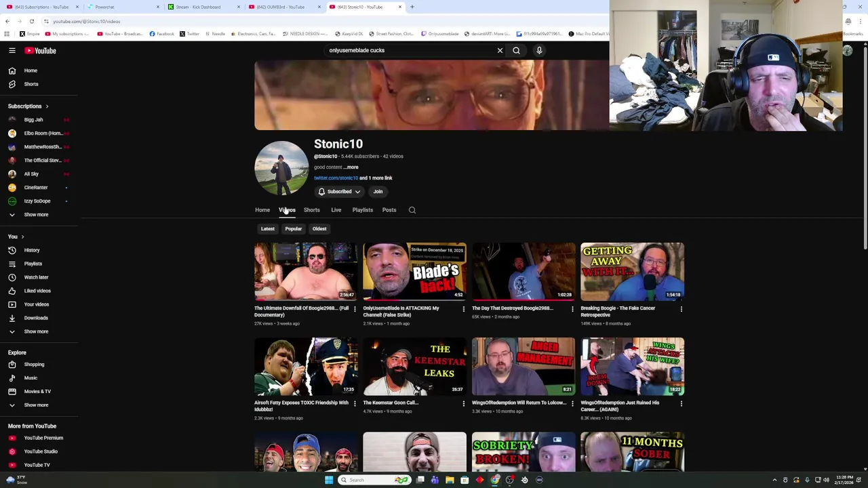This screenshot has height=488, width=868.
Task: Click the Join membership button
Action: tap(378, 192)
